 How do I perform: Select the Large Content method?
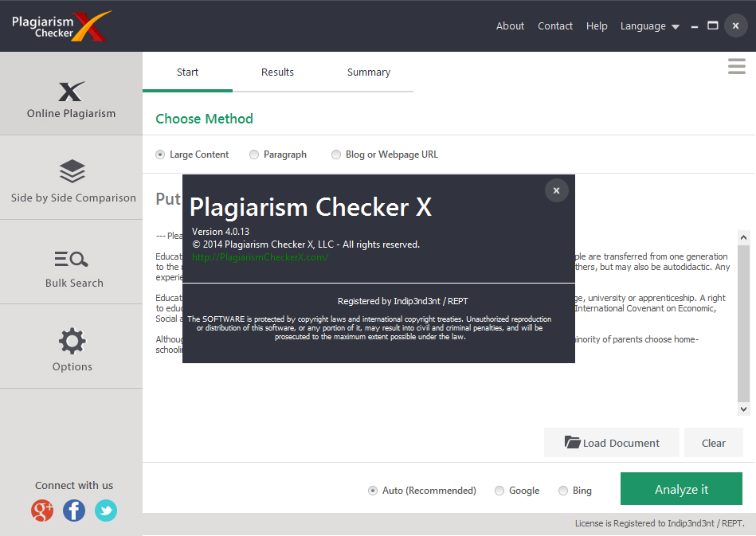pyautogui.click(x=192, y=155)
